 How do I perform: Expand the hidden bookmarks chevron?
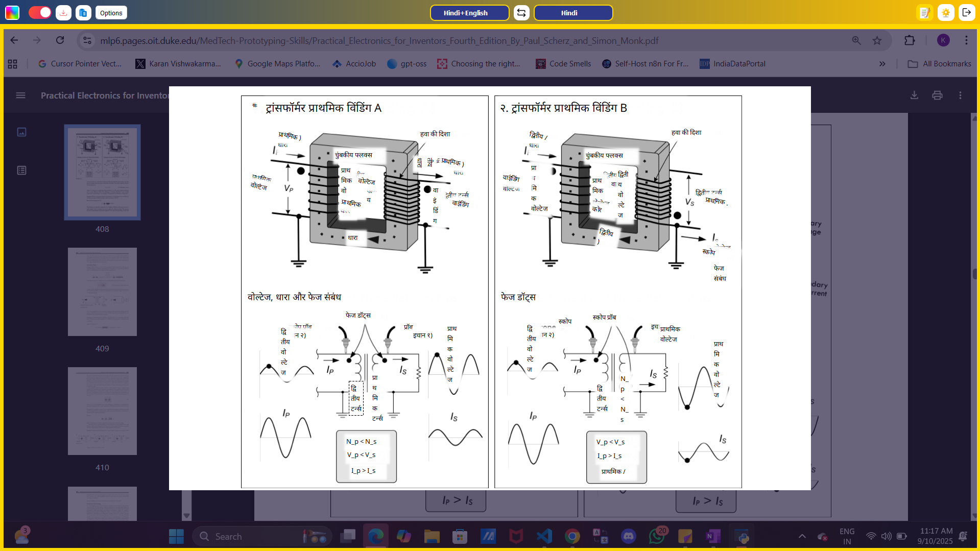coord(882,64)
